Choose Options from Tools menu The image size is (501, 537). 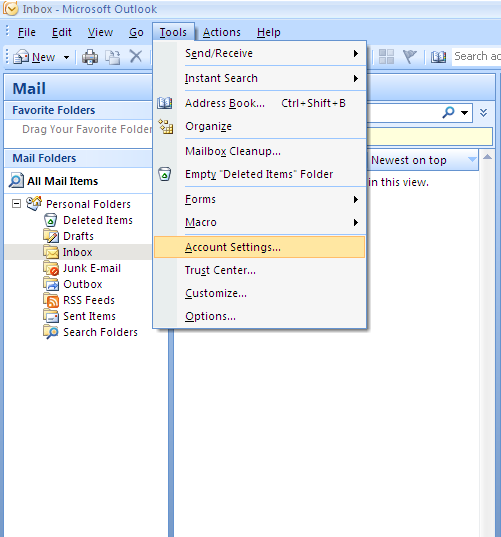tap(260, 316)
